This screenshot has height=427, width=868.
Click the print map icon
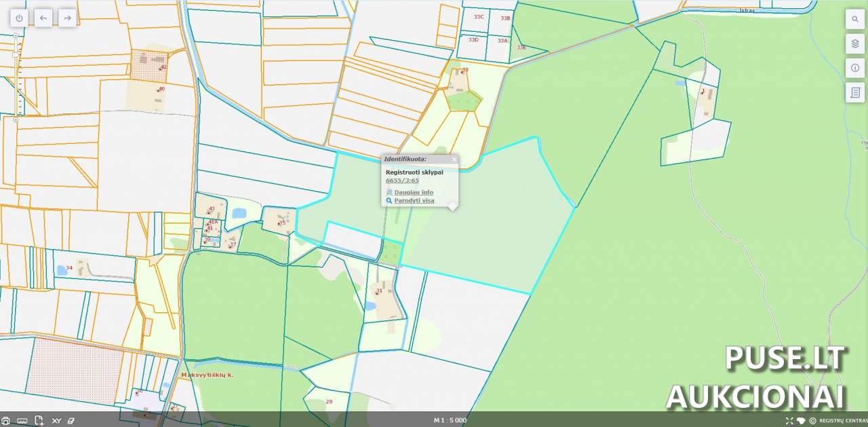tap(6, 421)
